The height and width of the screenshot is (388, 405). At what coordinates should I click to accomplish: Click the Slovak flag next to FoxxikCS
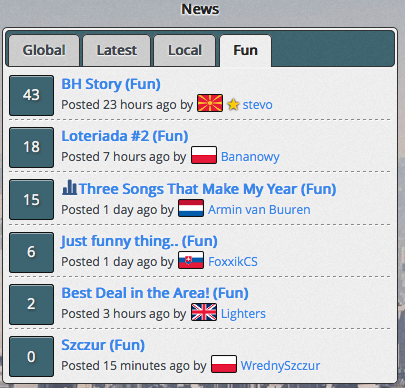point(191,260)
